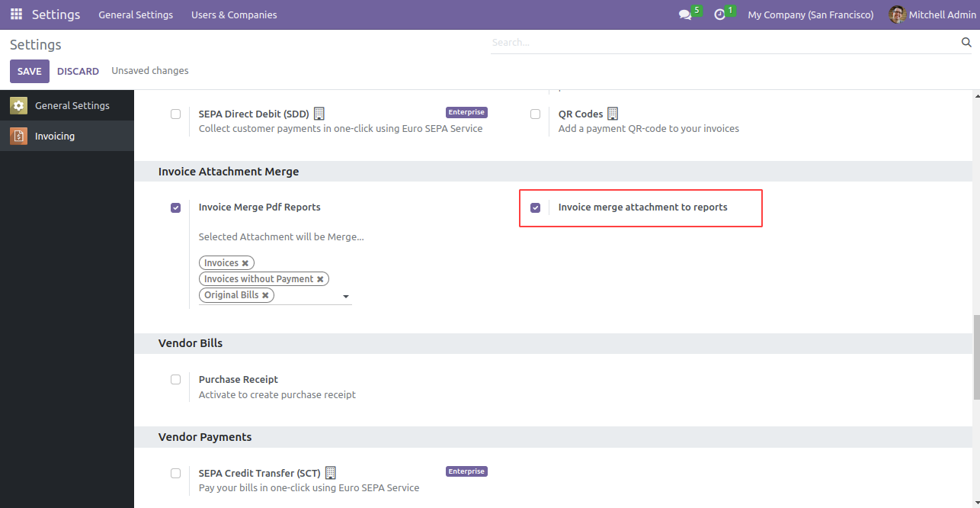The height and width of the screenshot is (508, 980).
Task: Click General Settings gear icon in sidebar
Action: (x=18, y=105)
